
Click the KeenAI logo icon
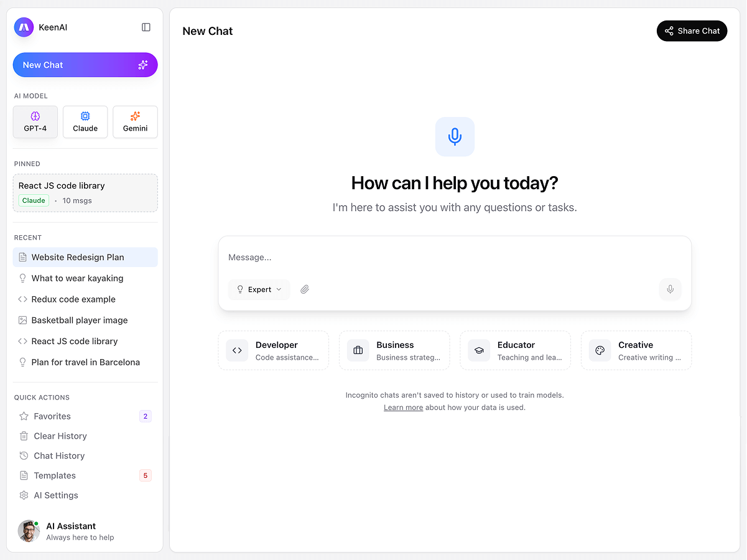[x=24, y=27]
